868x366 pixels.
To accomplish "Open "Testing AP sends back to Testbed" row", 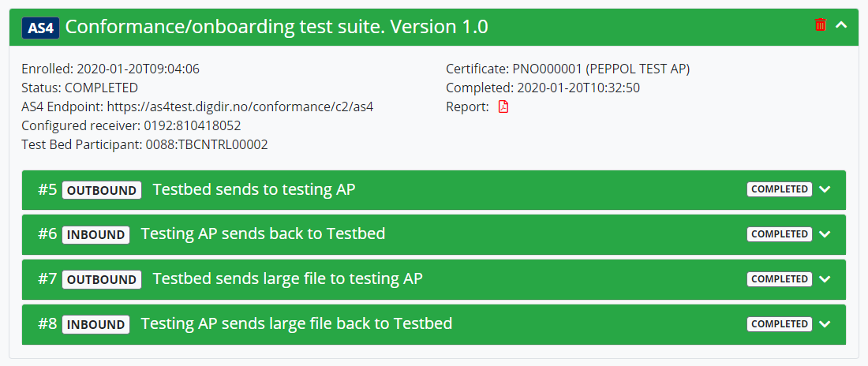I will (263, 235).
